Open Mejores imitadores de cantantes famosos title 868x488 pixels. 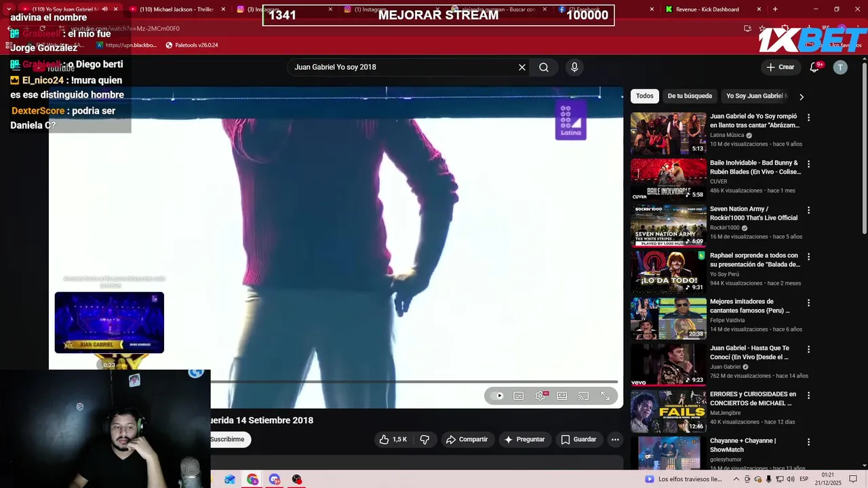click(750, 306)
